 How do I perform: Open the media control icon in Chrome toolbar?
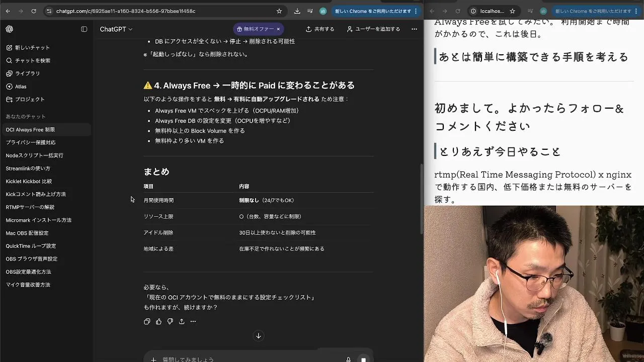pos(310,11)
